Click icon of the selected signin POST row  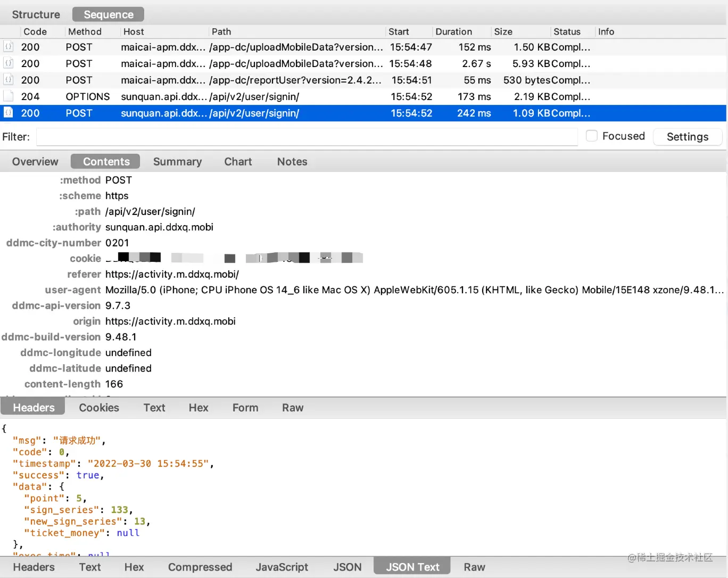tap(8, 113)
